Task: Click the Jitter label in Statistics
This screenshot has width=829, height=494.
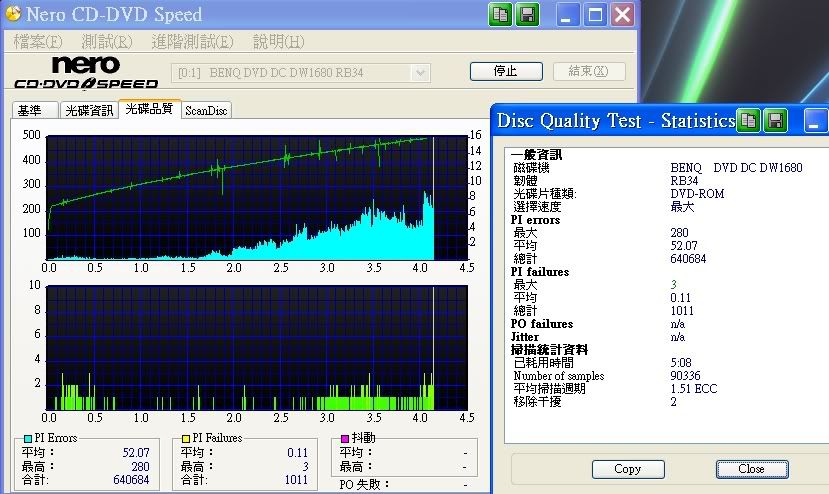Action: click(524, 337)
